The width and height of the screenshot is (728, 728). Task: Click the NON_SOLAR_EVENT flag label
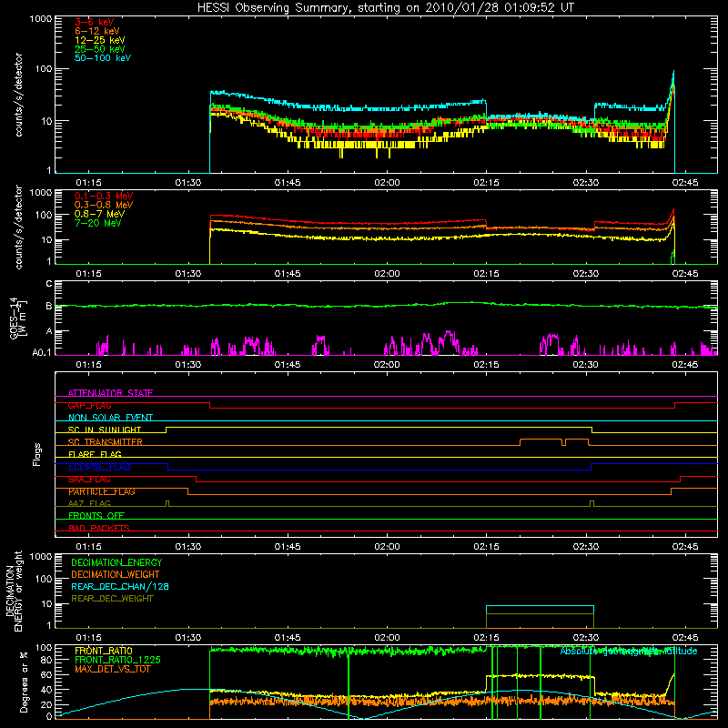(110, 418)
